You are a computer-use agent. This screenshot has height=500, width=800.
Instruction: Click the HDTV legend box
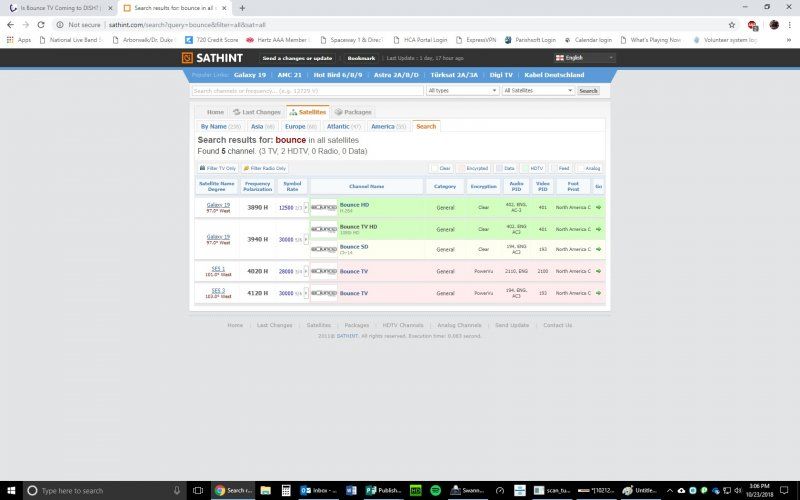[533, 168]
